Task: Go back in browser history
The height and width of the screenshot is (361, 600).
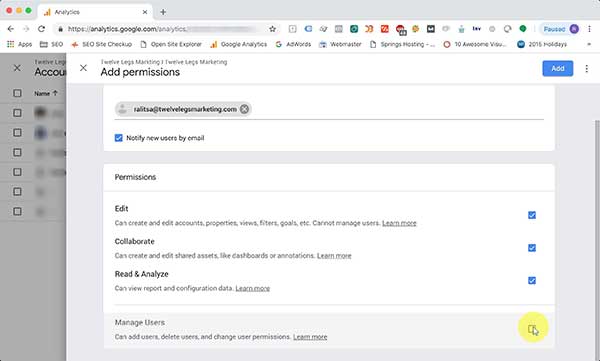Action: click(11, 29)
